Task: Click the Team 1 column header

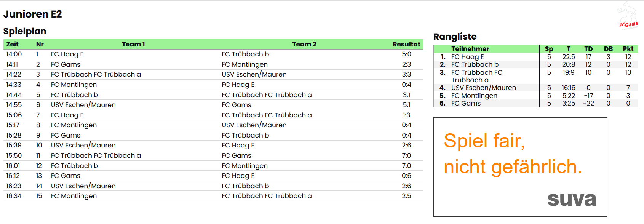Action: (x=133, y=44)
